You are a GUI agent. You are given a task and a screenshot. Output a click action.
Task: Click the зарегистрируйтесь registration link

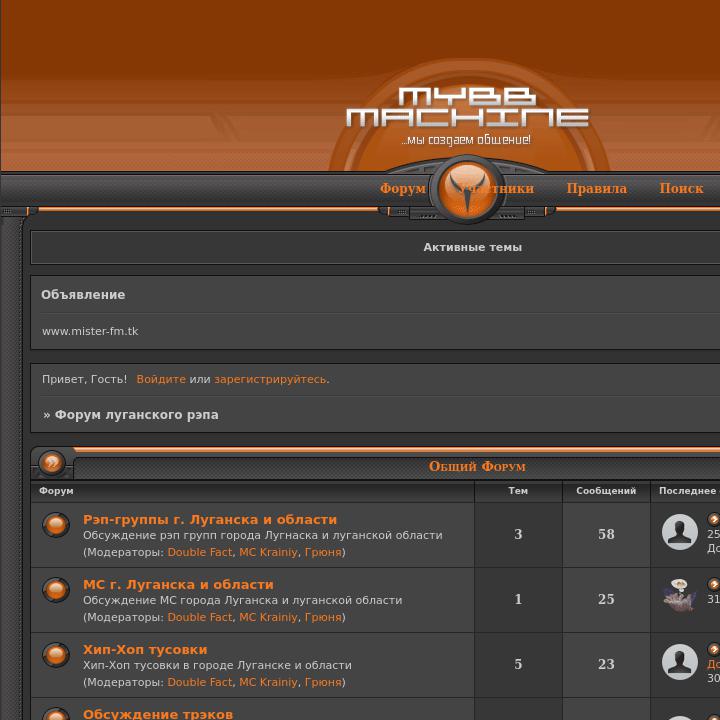click(x=272, y=379)
